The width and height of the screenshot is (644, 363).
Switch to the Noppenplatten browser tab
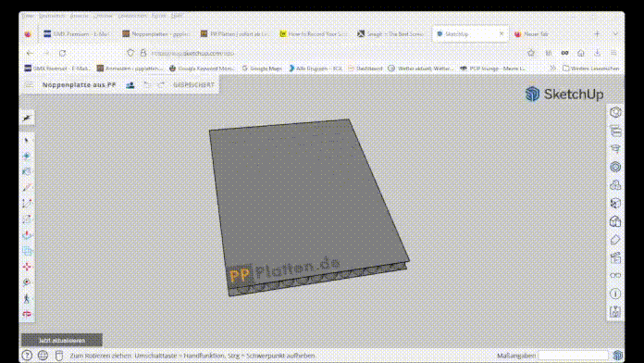tap(155, 34)
